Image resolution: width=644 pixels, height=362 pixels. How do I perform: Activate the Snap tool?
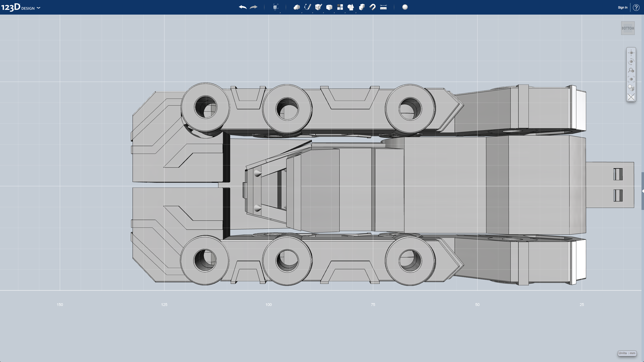(373, 7)
